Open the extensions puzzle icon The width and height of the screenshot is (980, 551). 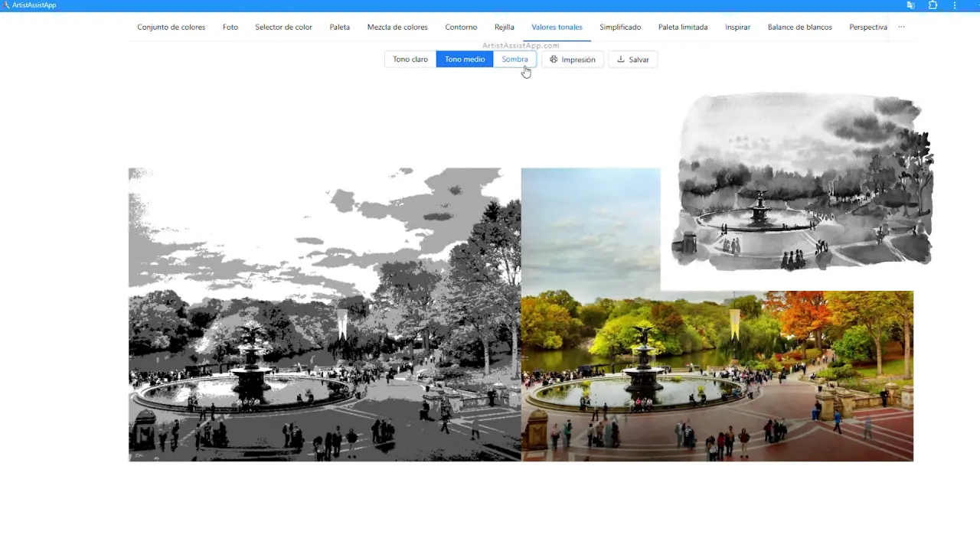coord(933,5)
